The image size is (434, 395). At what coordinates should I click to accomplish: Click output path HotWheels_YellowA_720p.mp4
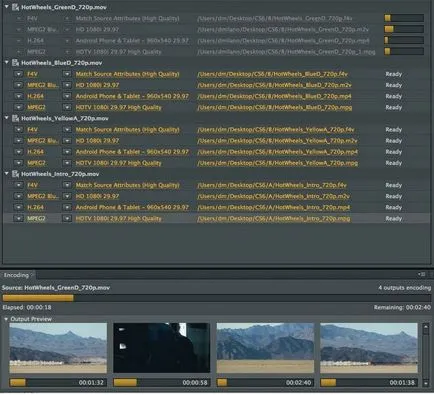[277, 152]
